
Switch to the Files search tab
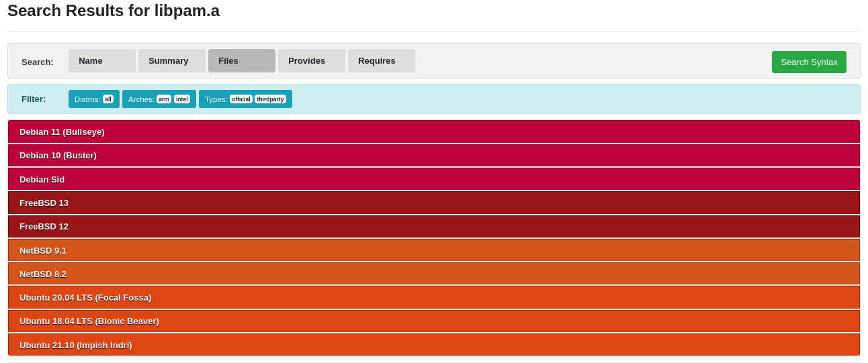click(x=242, y=60)
